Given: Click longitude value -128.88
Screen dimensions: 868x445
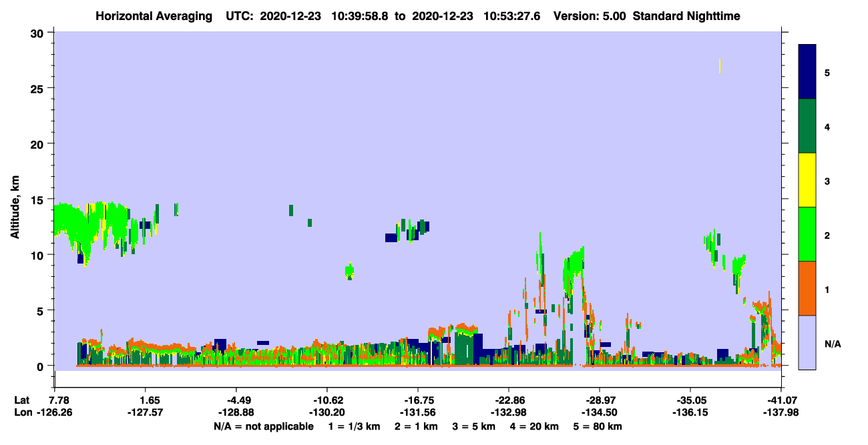Looking at the screenshot, I should point(236,412).
